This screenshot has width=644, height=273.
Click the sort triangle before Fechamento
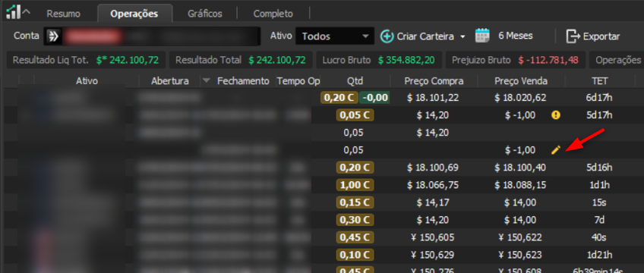(206, 80)
